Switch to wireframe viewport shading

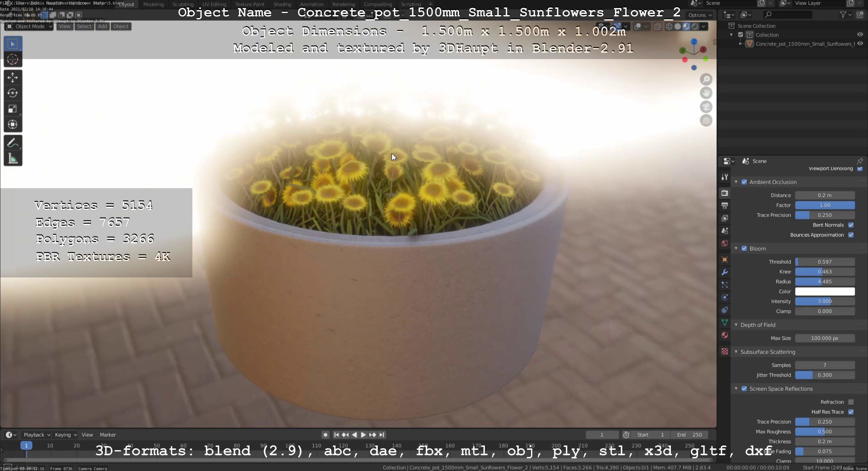click(x=669, y=27)
